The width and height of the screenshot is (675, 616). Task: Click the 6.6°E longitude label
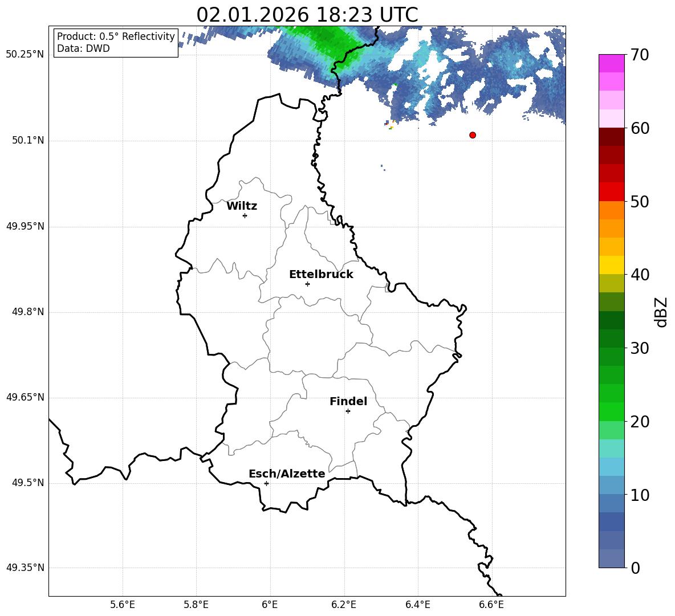point(491,605)
